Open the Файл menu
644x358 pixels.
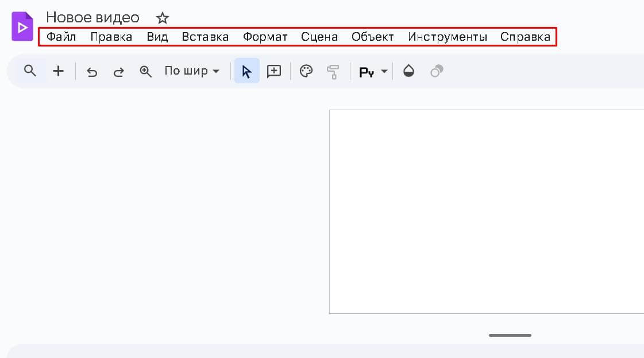(61, 37)
